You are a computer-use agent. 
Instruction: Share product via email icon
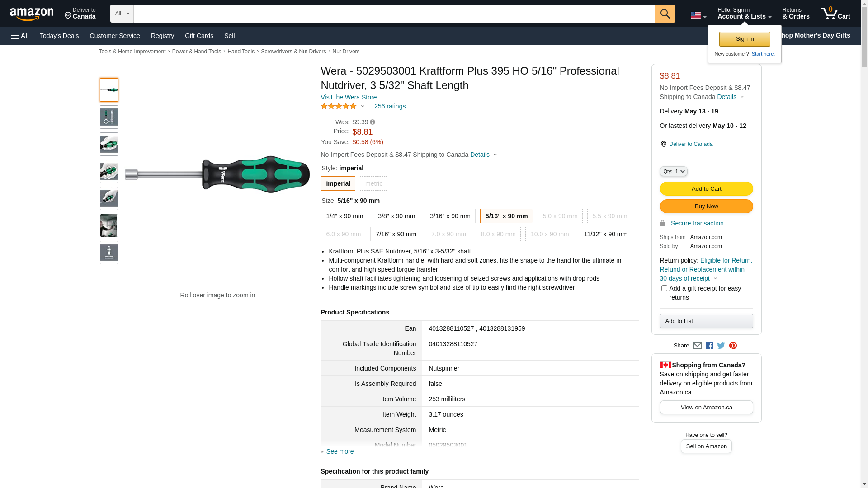click(697, 346)
